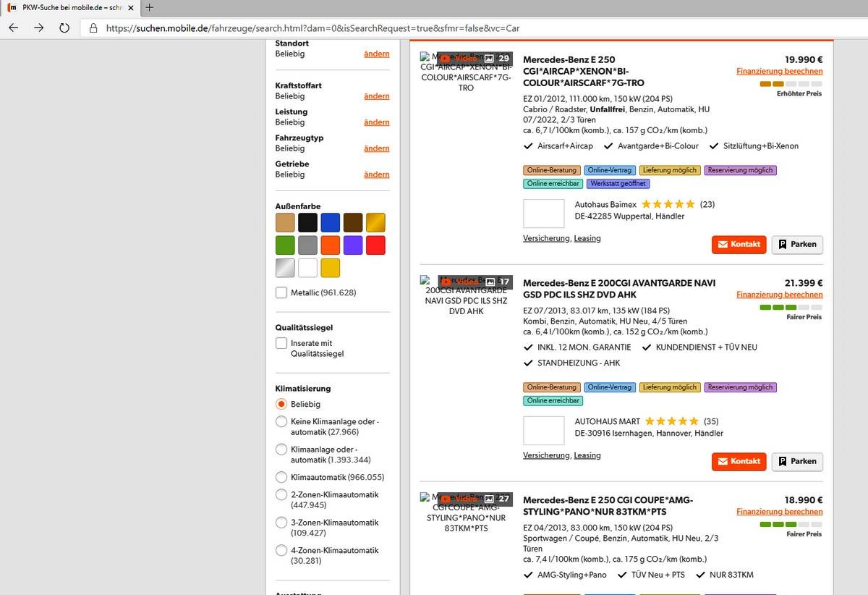Click the Erhöhter Preis rating indicator
Viewport: 868px width, 595px height.
(791, 88)
